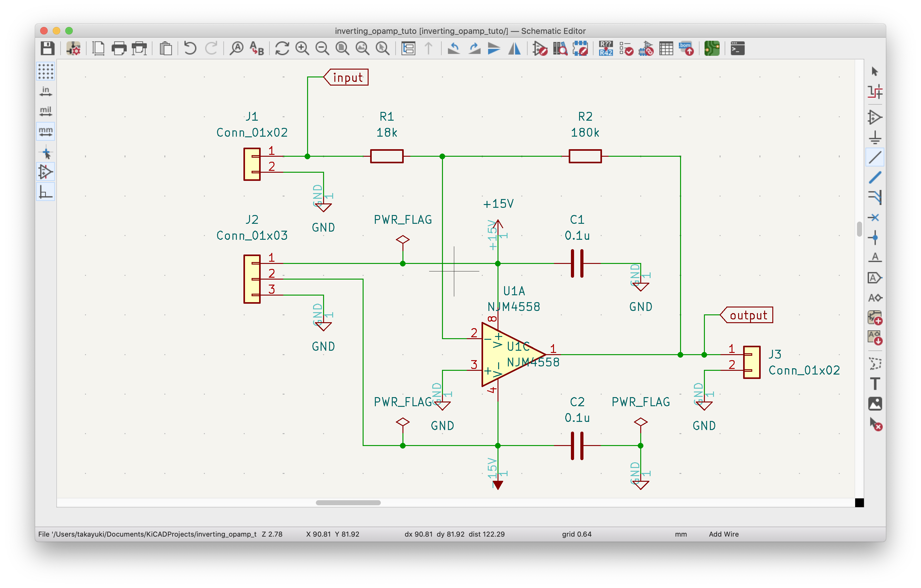Open the Assign Footprints tool
The height and width of the screenshot is (588, 921).
[647, 49]
